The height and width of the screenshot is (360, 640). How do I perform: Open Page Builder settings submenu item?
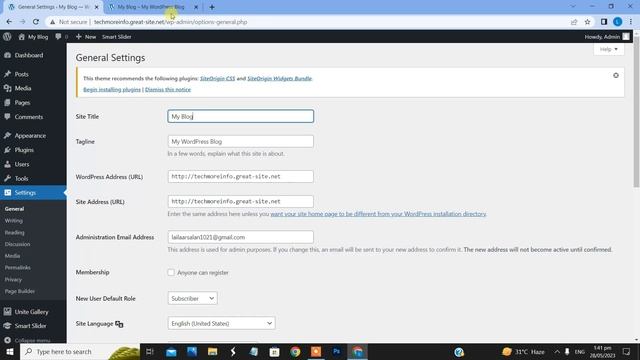point(20,291)
